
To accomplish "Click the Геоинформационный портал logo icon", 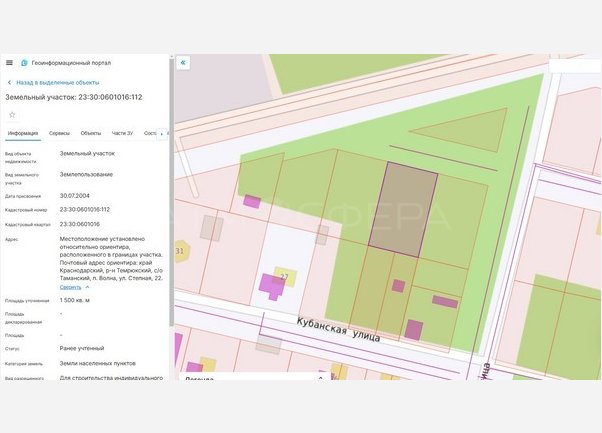I will point(24,63).
